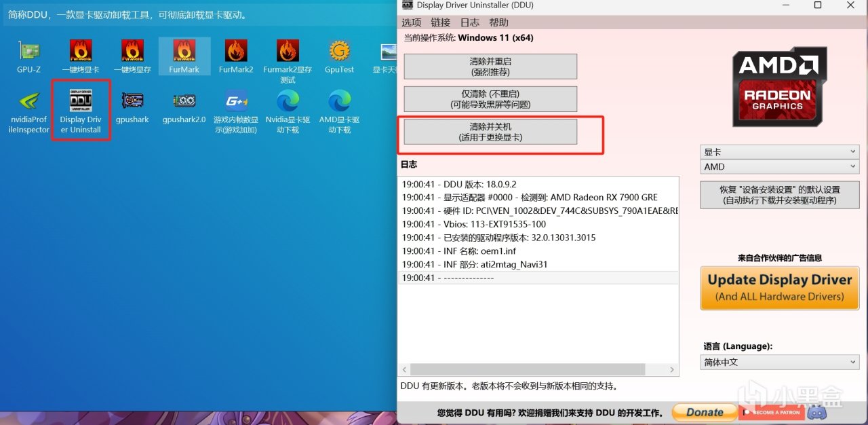Open the AMD vendor dropdown
The height and width of the screenshot is (425, 868).
coord(780,166)
